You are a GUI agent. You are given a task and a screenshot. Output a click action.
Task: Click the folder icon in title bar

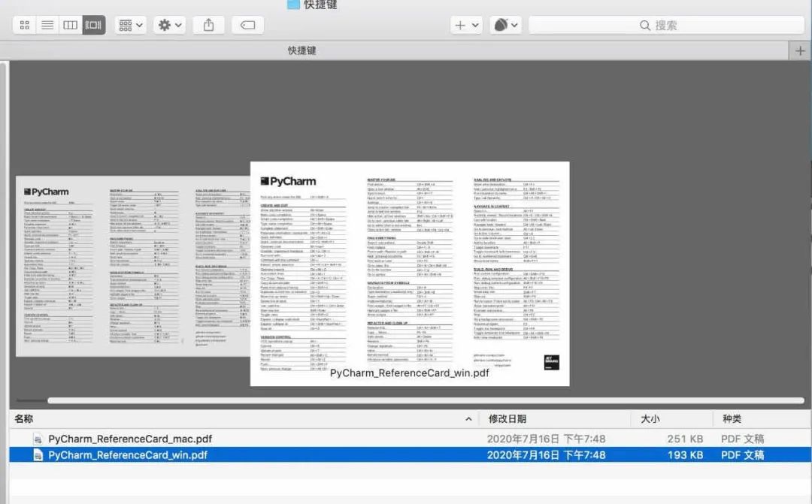[294, 5]
